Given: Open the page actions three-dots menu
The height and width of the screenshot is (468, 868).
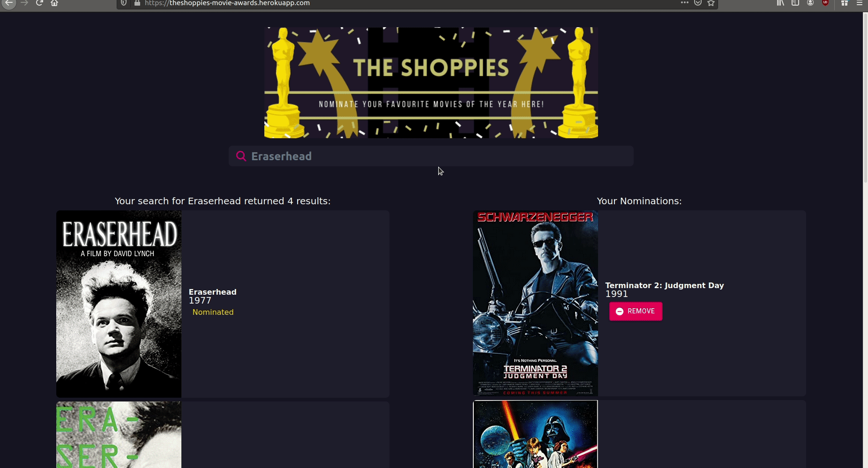Looking at the screenshot, I should tap(685, 3).
